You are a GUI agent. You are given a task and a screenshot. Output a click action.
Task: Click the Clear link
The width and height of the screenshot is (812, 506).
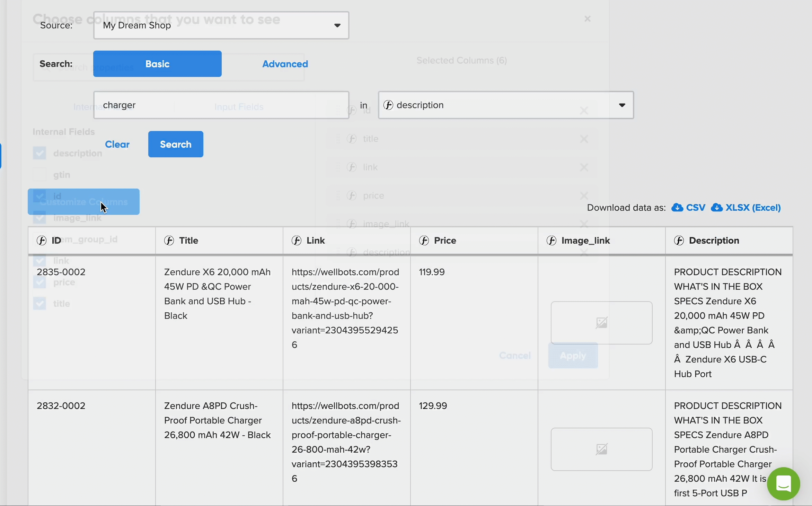point(117,144)
